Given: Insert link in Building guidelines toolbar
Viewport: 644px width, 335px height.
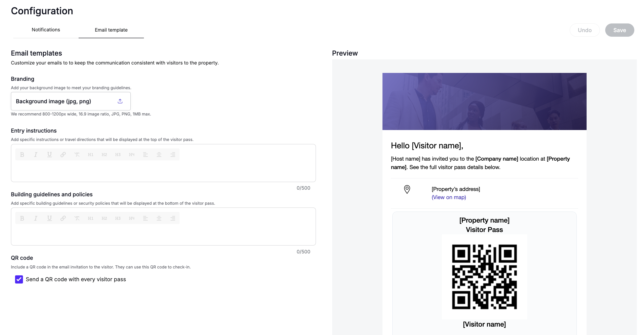Looking at the screenshot, I should (63, 218).
